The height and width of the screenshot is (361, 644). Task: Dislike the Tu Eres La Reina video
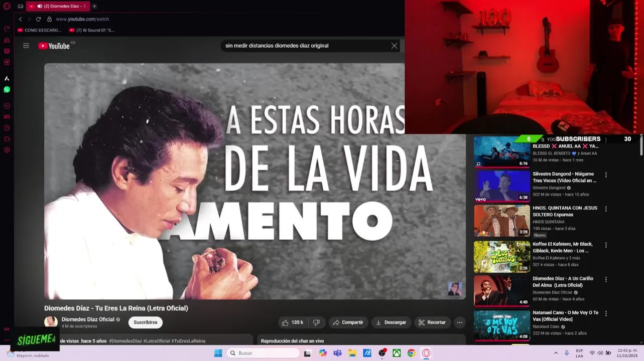pos(316,322)
